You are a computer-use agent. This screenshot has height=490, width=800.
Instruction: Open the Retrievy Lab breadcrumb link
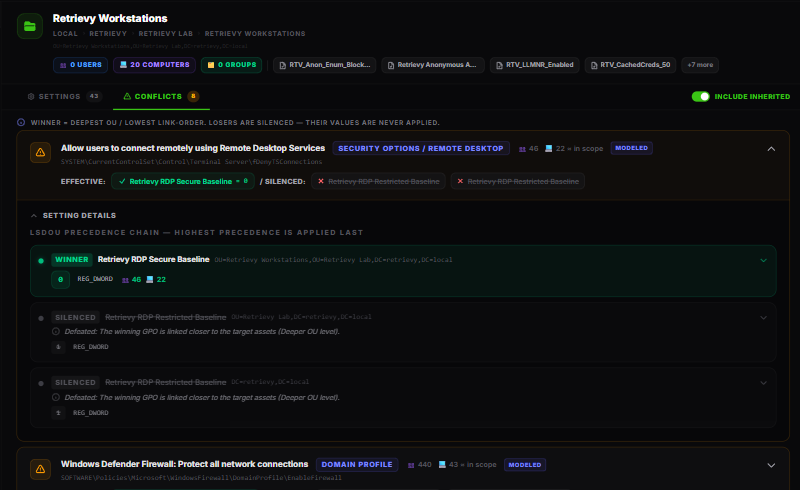tap(166, 34)
